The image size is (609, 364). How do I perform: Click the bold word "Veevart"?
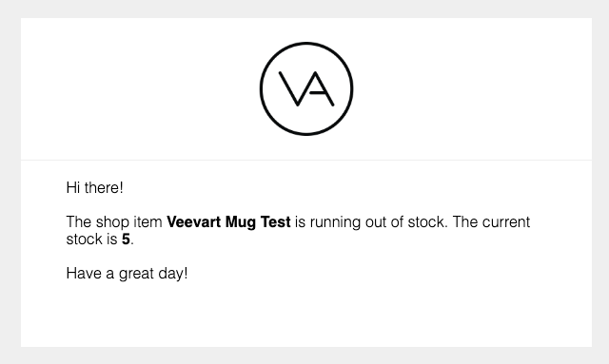(194, 222)
